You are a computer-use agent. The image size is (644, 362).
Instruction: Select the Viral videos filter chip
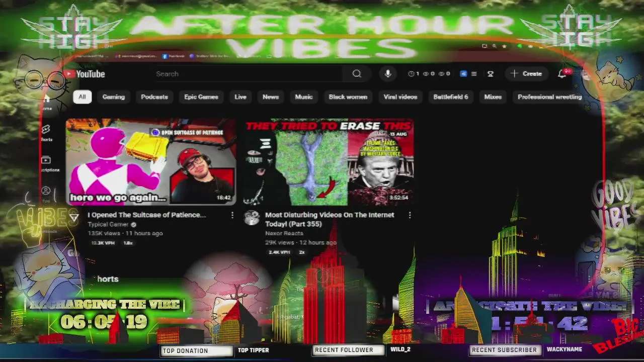400,97
